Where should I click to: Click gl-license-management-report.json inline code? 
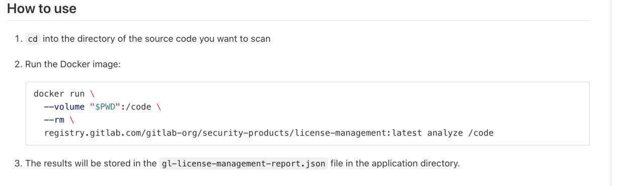pyautogui.click(x=244, y=164)
